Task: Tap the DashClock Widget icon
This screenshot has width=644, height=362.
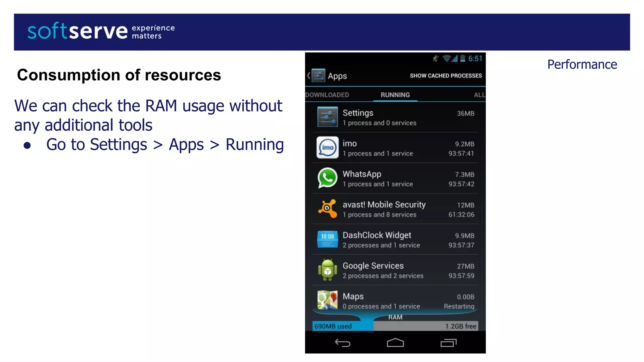Action: click(327, 239)
